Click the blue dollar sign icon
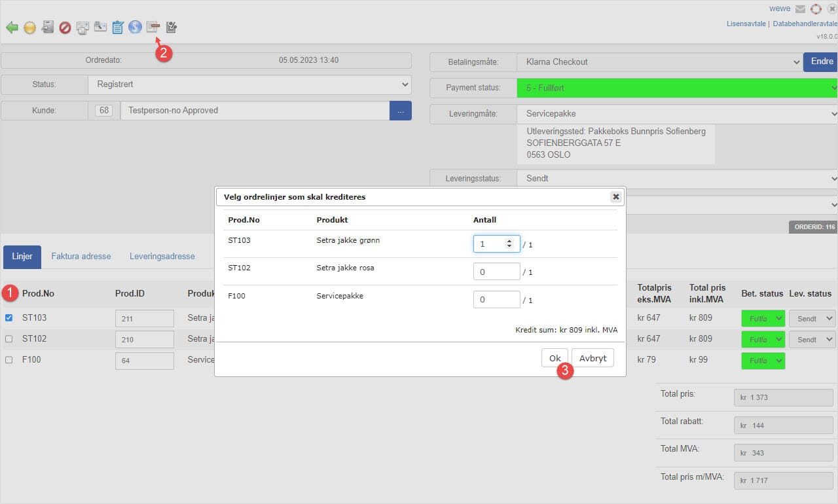This screenshot has width=838, height=504. 135,27
